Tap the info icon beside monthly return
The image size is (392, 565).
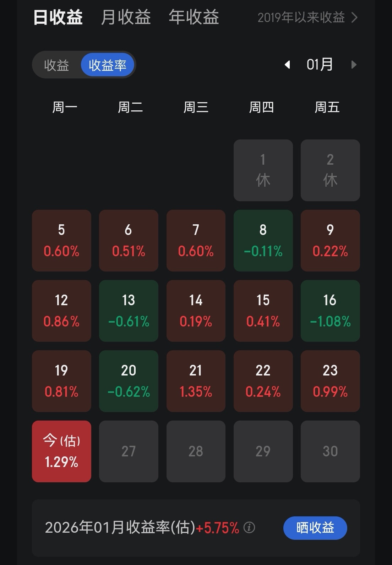pyautogui.click(x=249, y=528)
